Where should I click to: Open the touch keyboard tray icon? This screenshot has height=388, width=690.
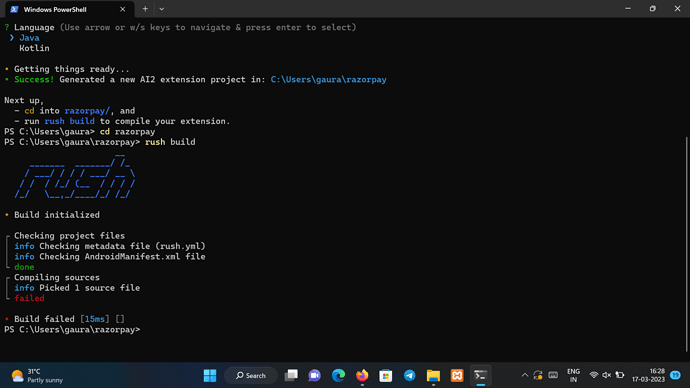coord(553,375)
